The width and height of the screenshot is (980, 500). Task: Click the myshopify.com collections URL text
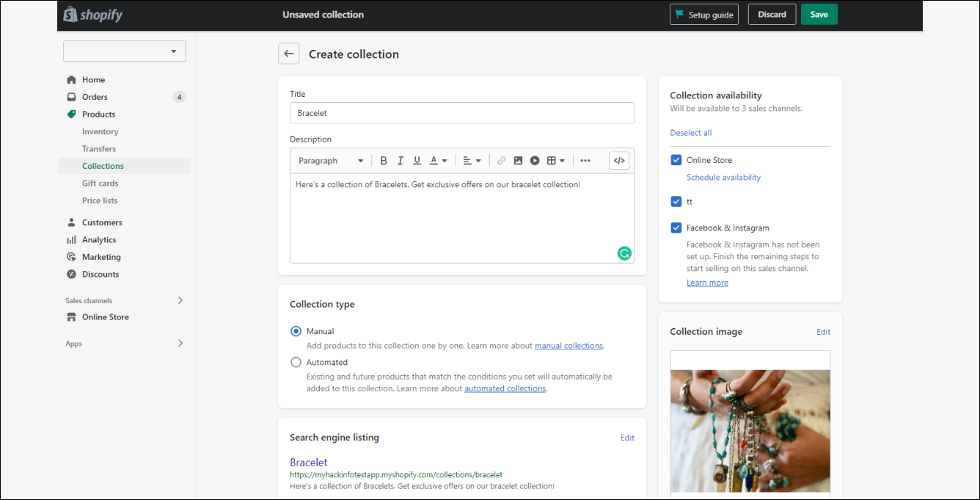coord(396,475)
